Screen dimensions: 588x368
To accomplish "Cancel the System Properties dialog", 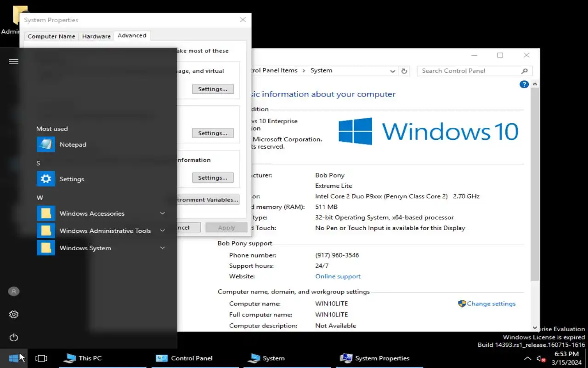I will (189, 227).
